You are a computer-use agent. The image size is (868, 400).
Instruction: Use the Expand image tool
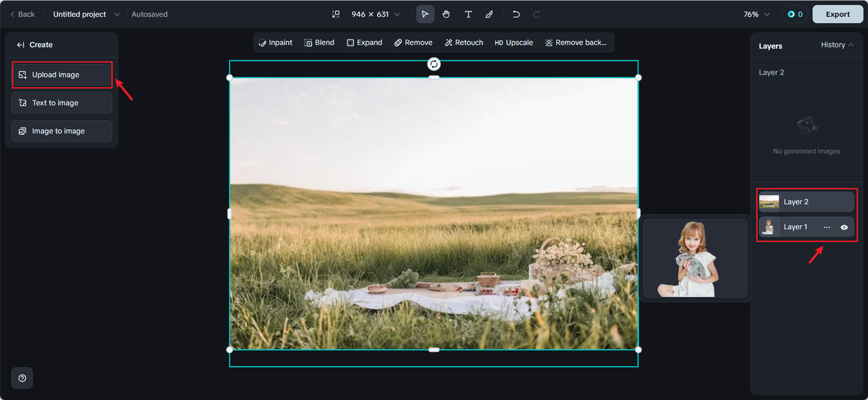pyautogui.click(x=365, y=43)
